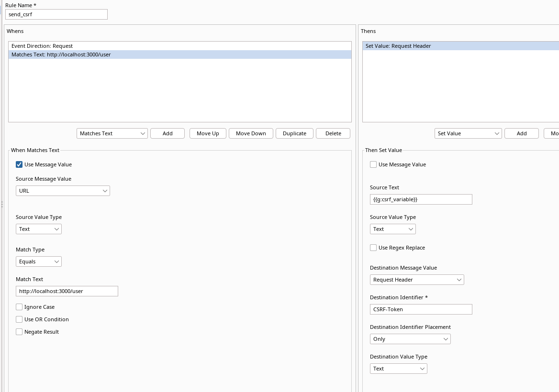Open the Matches Text condition type dropdown
The width and height of the screenshot is (559, 392).
[x=112, y=133]
